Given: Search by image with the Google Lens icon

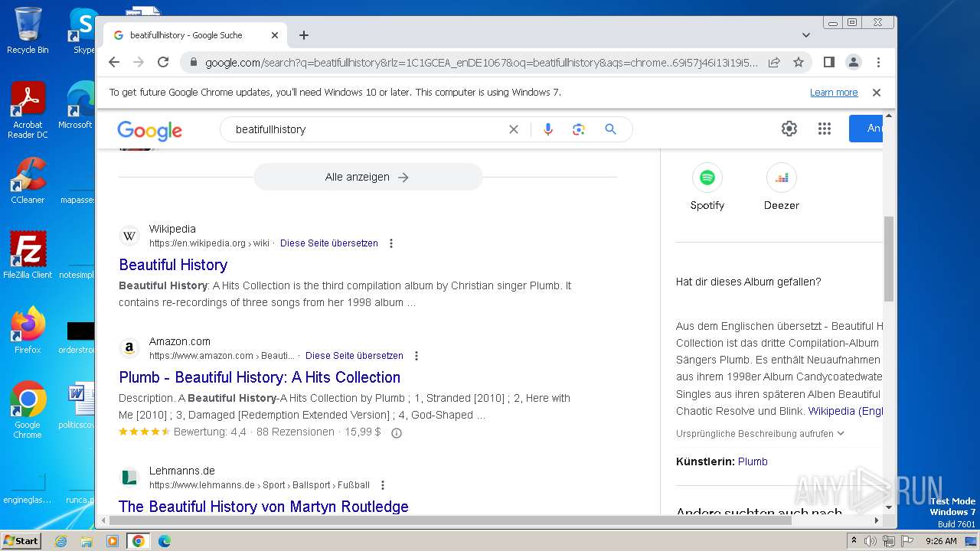Looking at the screenshot, I should [579, 129].
